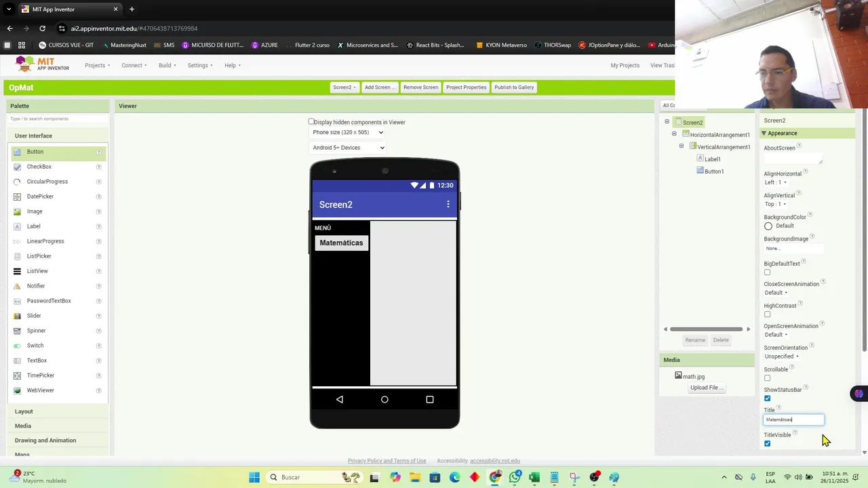Open the OpenScreenAnimation dropdown
The width and height of the screenshot is (868, 488).
pos(776,335)
